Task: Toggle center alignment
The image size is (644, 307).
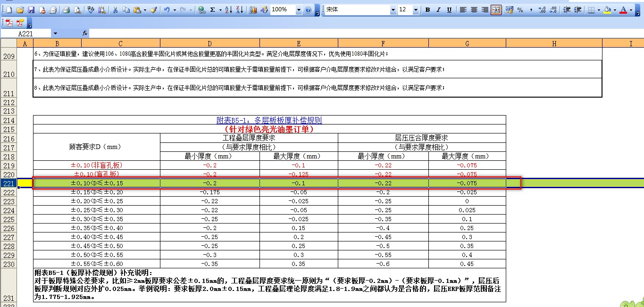Action: click(x=474, y=10)
